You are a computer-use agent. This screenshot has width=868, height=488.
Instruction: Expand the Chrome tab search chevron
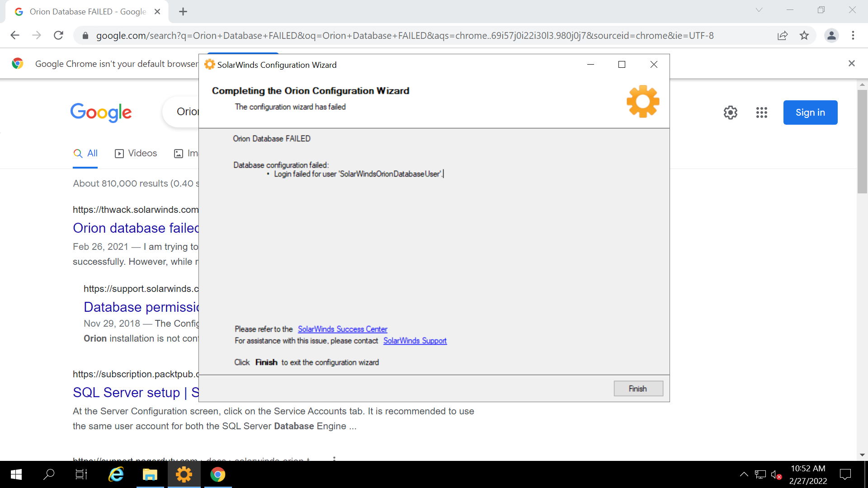click(x=759, y=10)
